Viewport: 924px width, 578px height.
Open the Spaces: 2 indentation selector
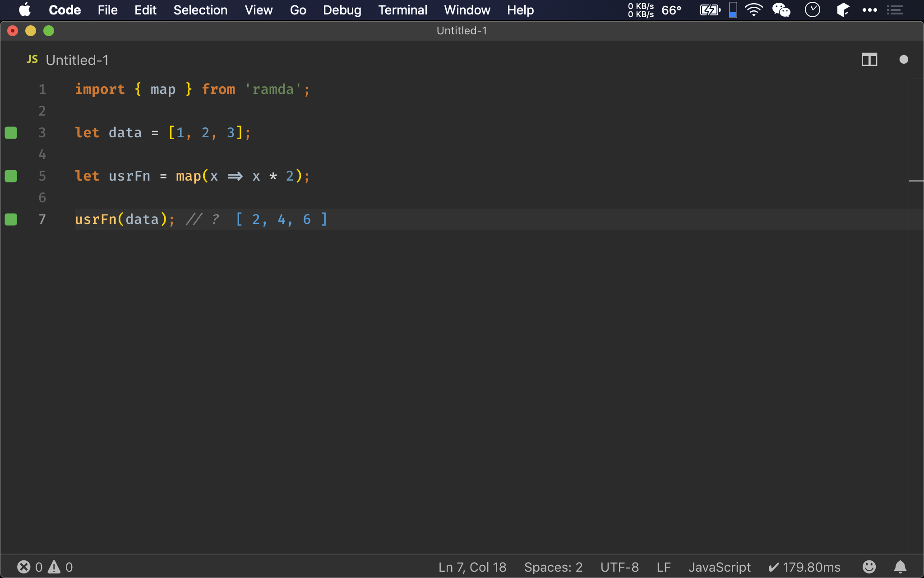pyautogui.click(x=553, y=567)
